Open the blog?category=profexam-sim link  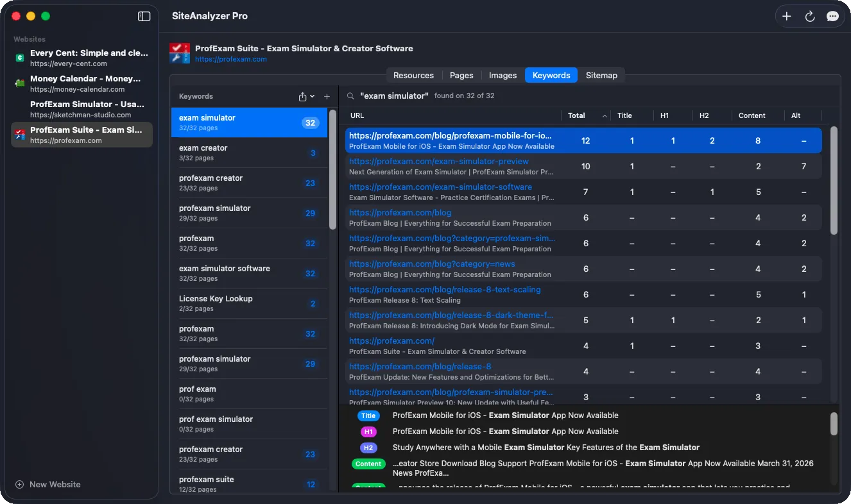tap(452, 238)
